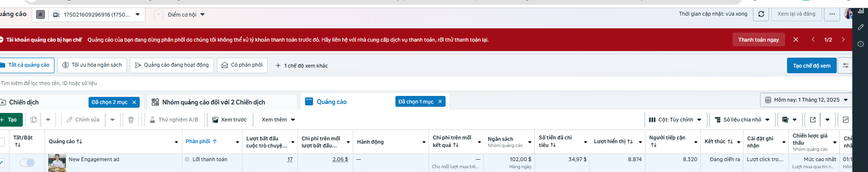The height and width of the screenshot is (172, 868).
Task: Sort by 'Lượt hiển thị' column header
Action: click(613, 142)
